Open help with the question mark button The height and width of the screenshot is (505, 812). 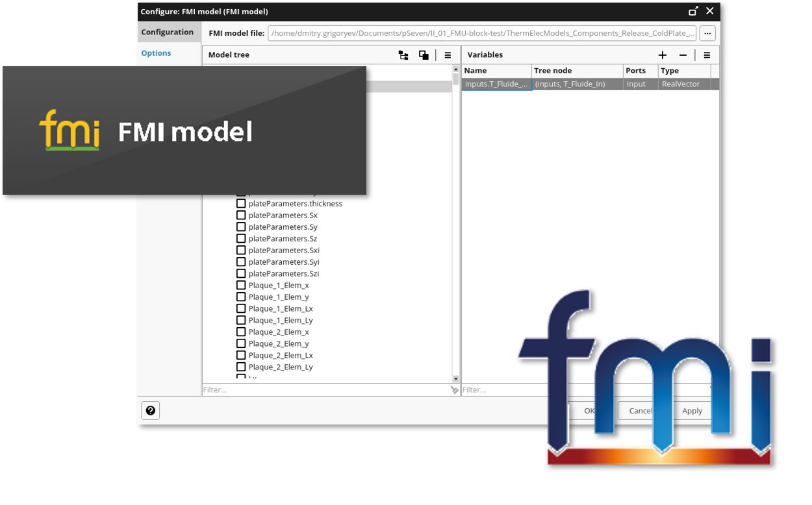151,410
